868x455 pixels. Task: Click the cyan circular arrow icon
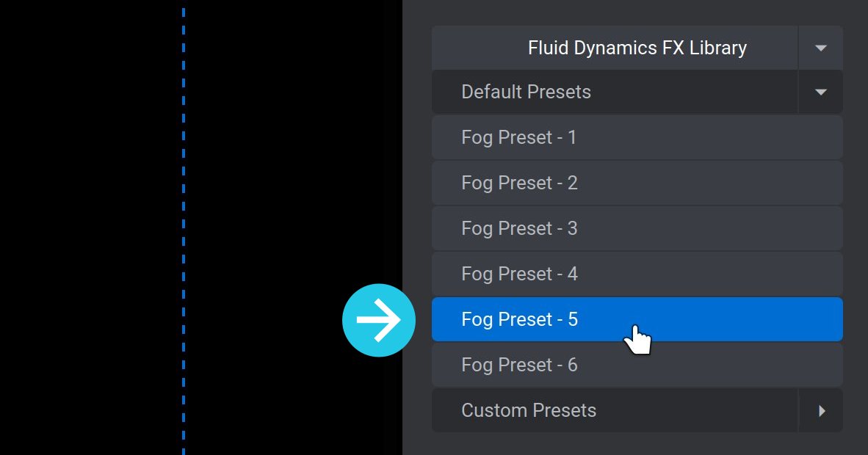pyautogui.click(x=379, y=320)
